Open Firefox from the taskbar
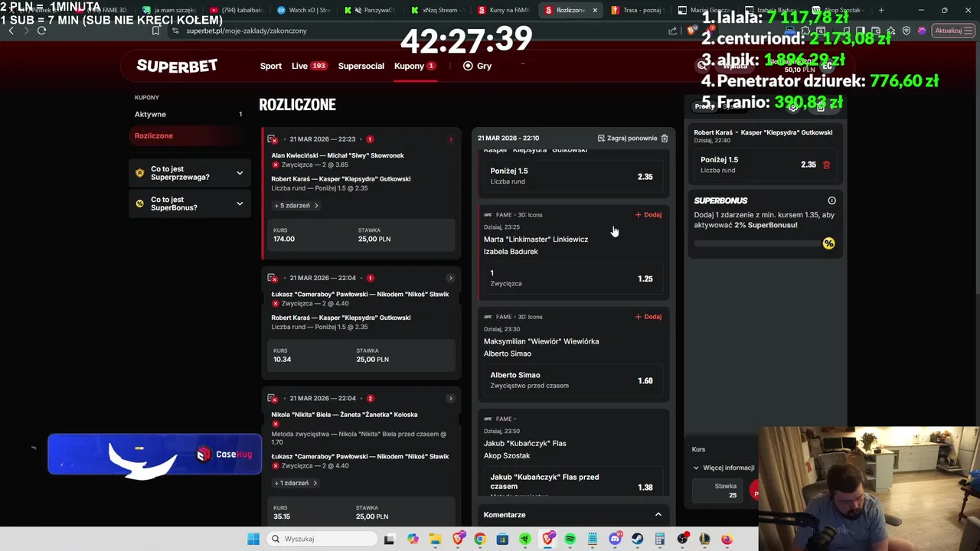Screen dimensions: 980x551 click(727, 539)
